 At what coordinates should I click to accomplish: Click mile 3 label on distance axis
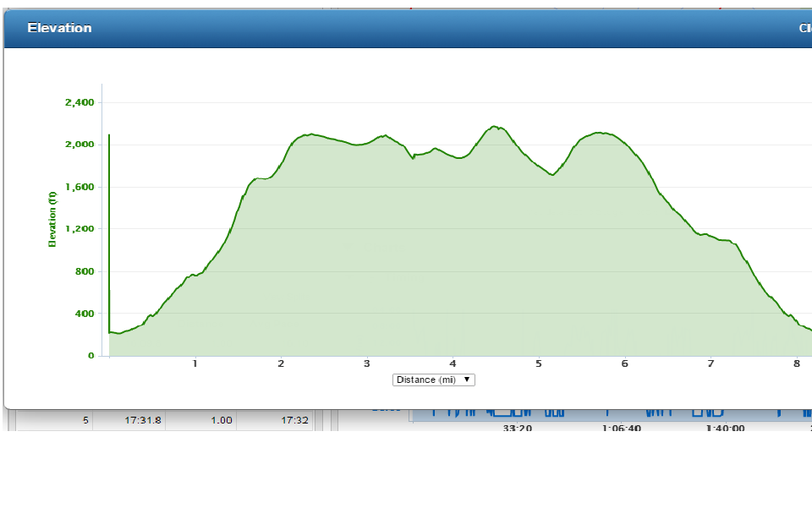366,363
